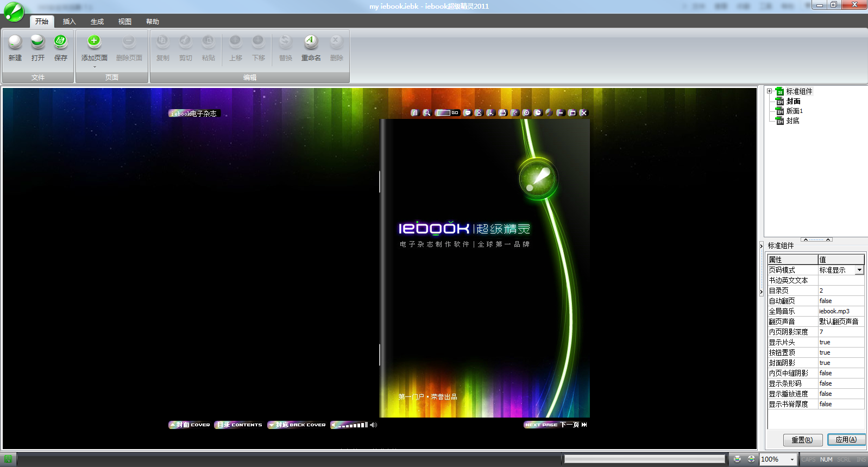Click the 显示条形码 false value cell

[841, 383]
